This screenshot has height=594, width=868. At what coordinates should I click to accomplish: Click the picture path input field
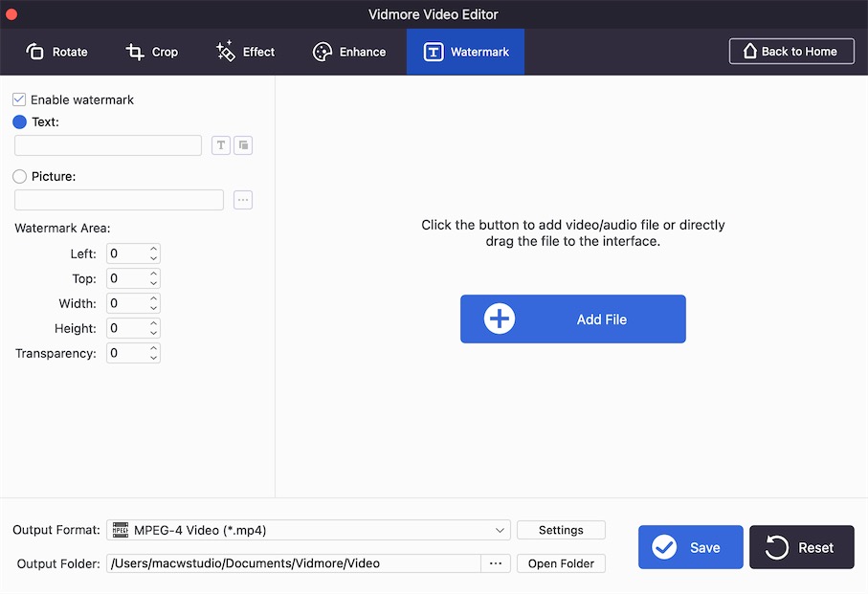coord(119,200)
